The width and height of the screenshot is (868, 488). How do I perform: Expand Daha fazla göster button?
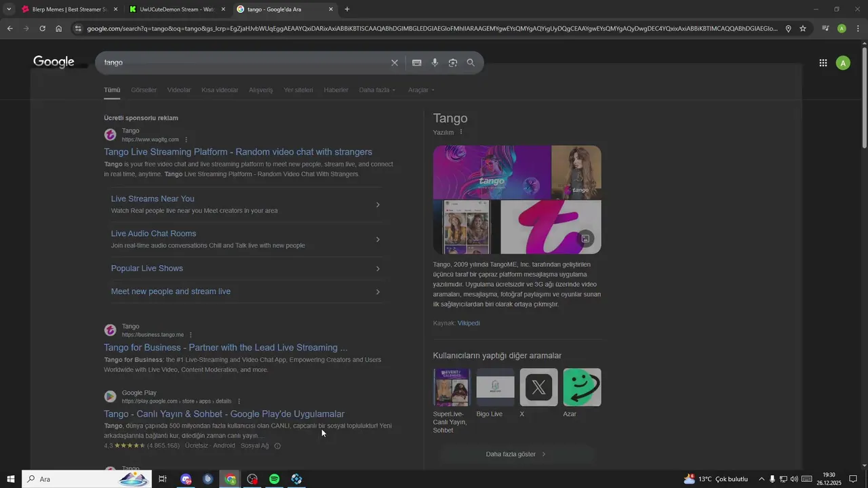(516, 454)
